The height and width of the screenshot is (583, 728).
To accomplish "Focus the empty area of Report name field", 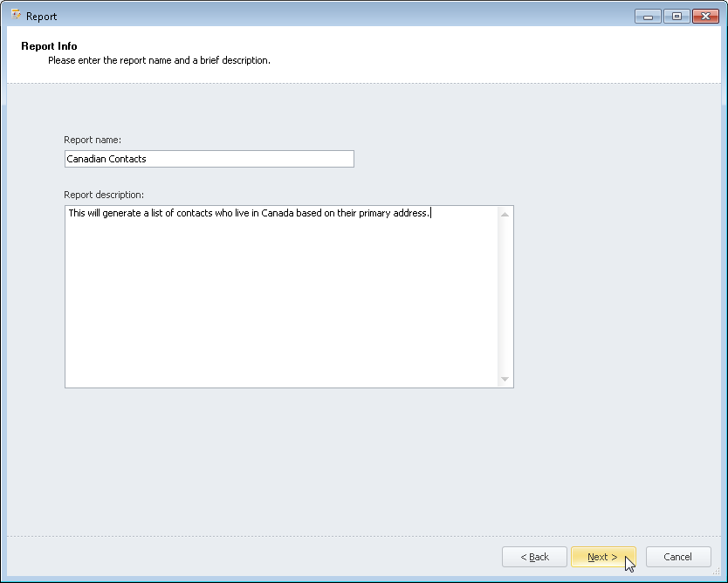I will click(x=262, y=159).
